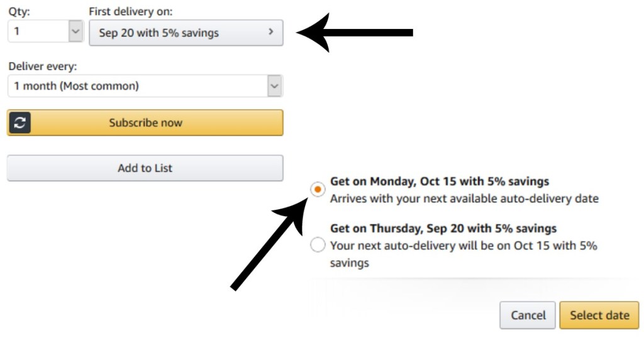
Task: Confirm with the Select date button
Action: 599,315
